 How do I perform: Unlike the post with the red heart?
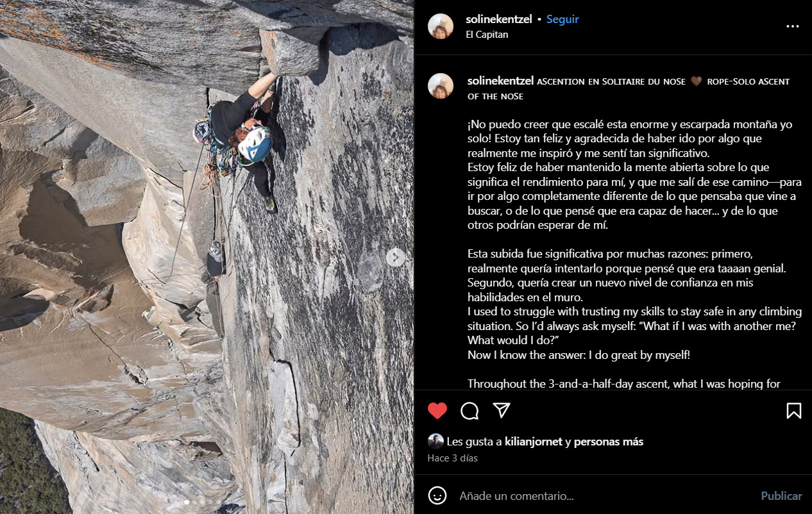pos(437,411)
